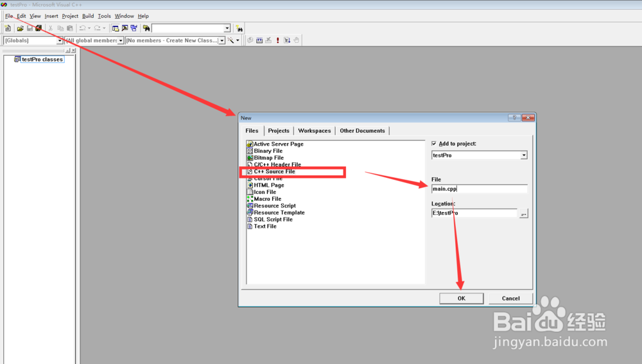The height and width of the screenshot is (364, 642).
Task: Open the Find text combo box dropdown
Action: tap(227, 28)
